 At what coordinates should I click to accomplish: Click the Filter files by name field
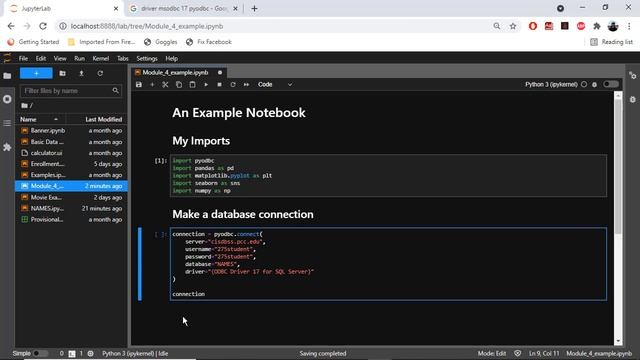tap(71, 91)
